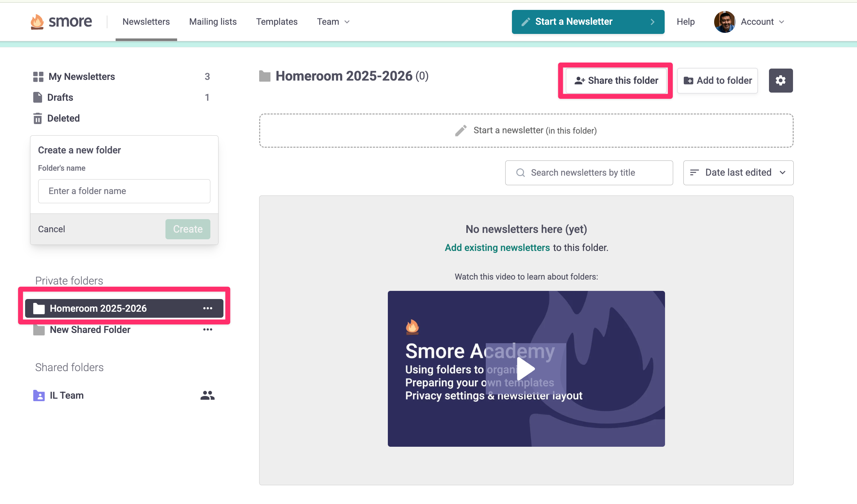Image resolution: width=857 pixels, height=504 pixels.
Task: Go to the Mailing lists tab
Action: pyautogui.click(x=213, y=22)
